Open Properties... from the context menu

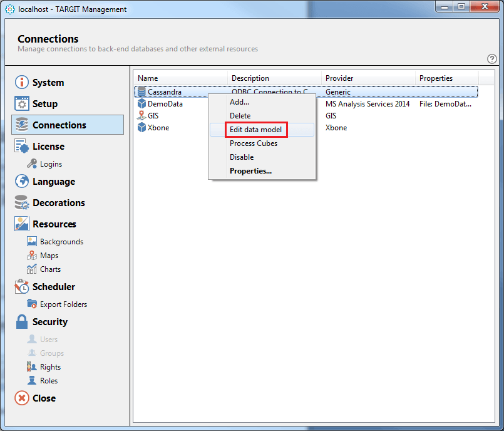[x=250, y=171]
